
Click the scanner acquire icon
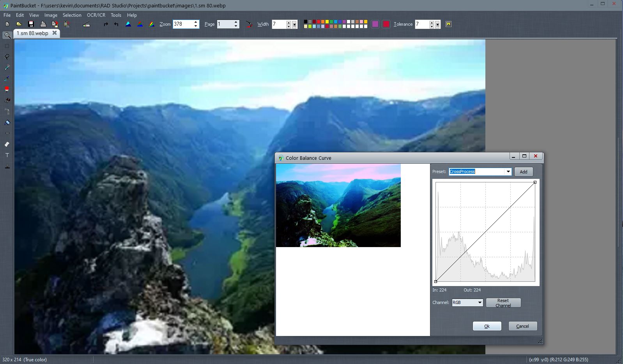[87, 24]
